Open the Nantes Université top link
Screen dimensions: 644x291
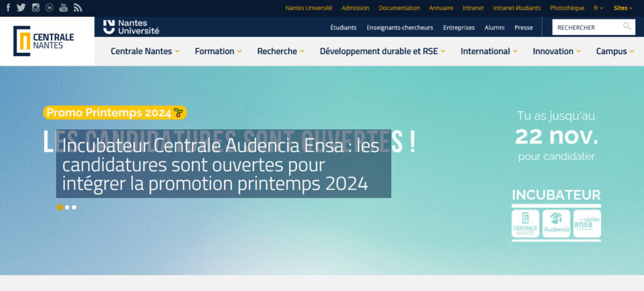pos(309,8)
